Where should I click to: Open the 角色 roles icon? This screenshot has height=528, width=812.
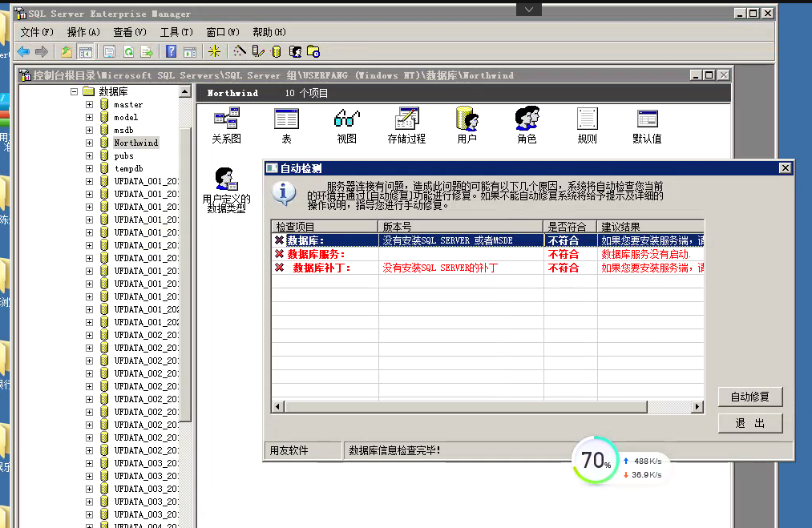[x=527, y=125]
